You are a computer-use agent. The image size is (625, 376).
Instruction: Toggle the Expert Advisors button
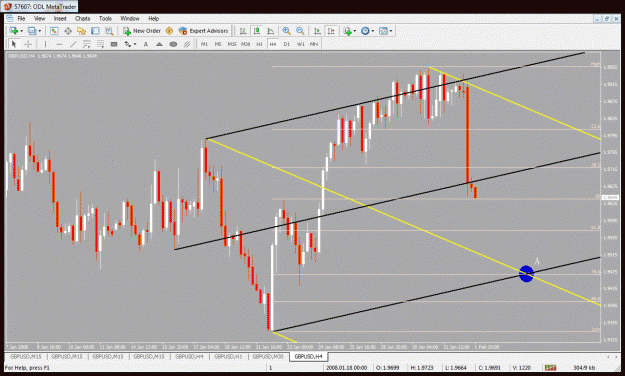pos(204,31)
